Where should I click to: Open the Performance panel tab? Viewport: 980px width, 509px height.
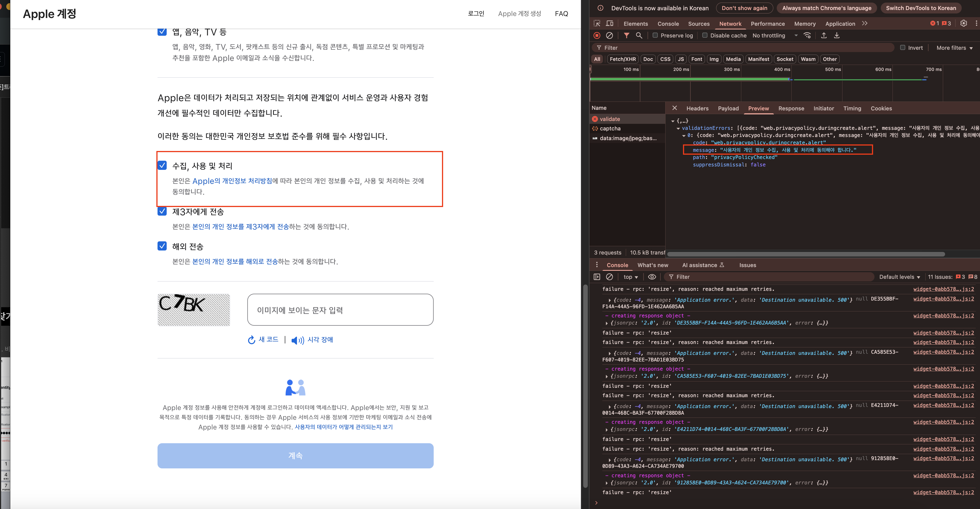click(767, 23)
